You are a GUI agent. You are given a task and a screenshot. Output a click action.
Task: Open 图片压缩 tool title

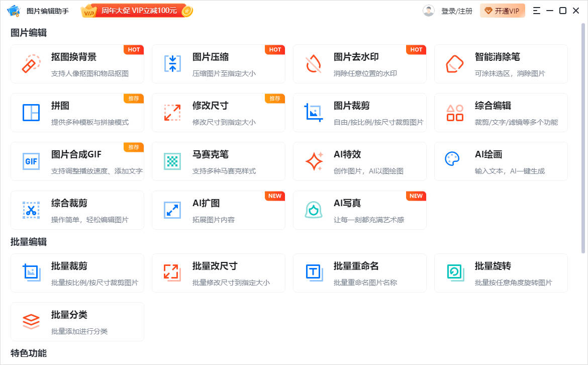coord(211,57)
